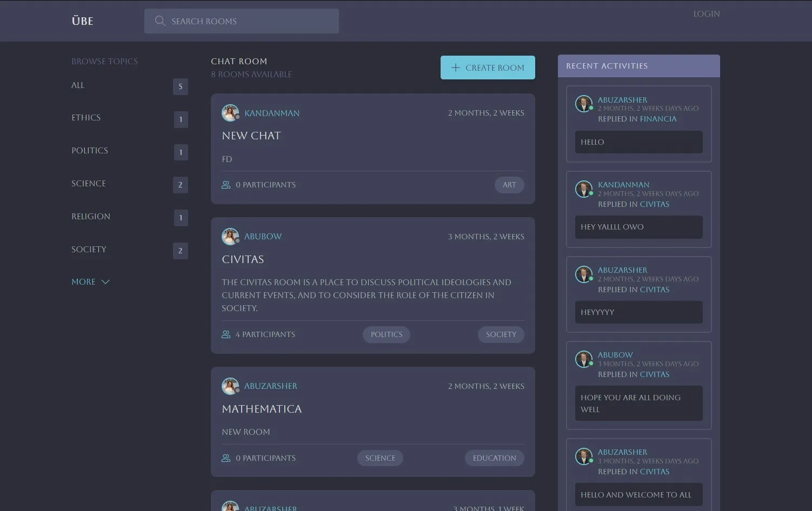Select the SOCIETY topic in the sidebar
The width and height of the screenshot is (812, 511).
coord(89,250)
